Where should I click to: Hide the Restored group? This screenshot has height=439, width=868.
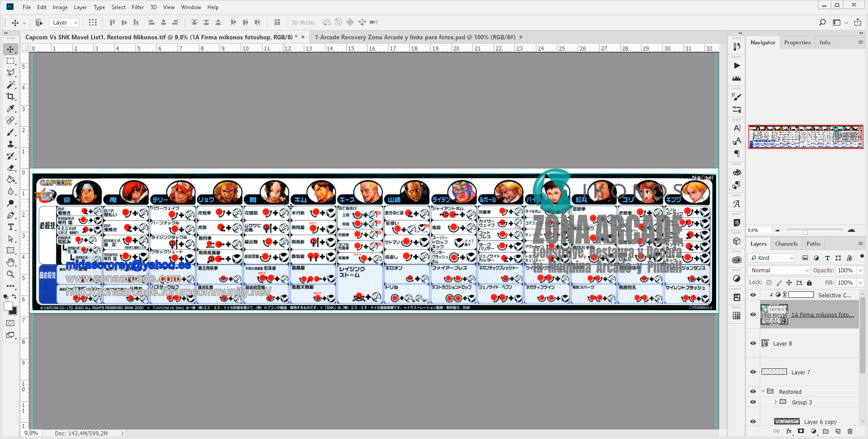753,392
